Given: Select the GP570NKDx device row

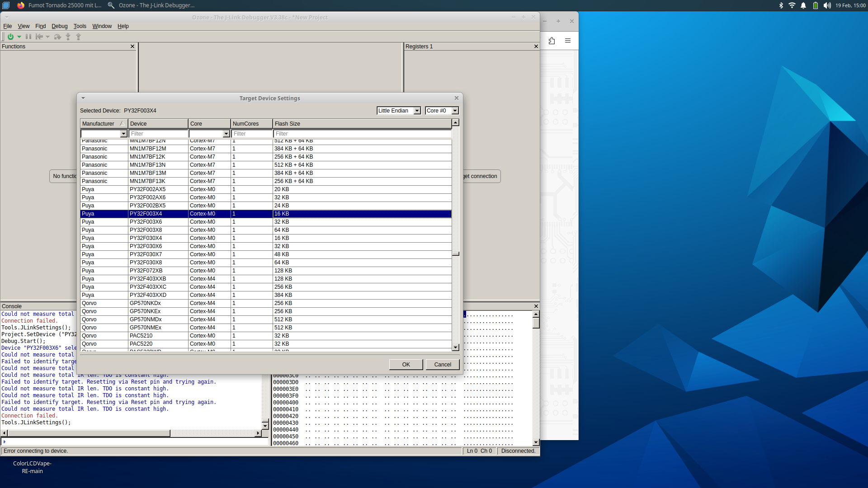Looking at the screenshot, I should tap(266, 303).
